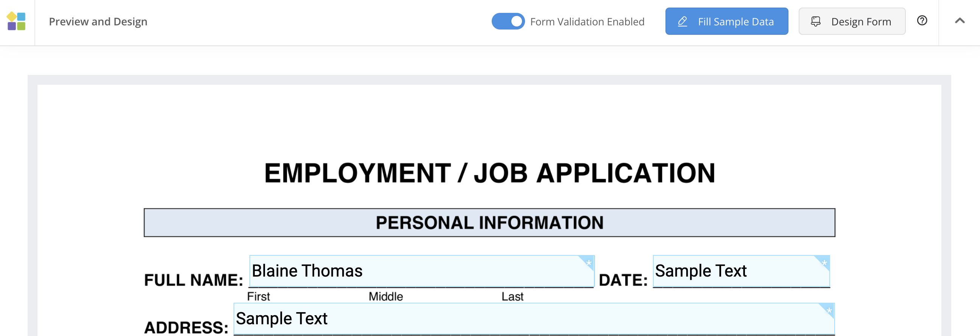
Task: Open the Design Form button
Action: coord(851,22)
